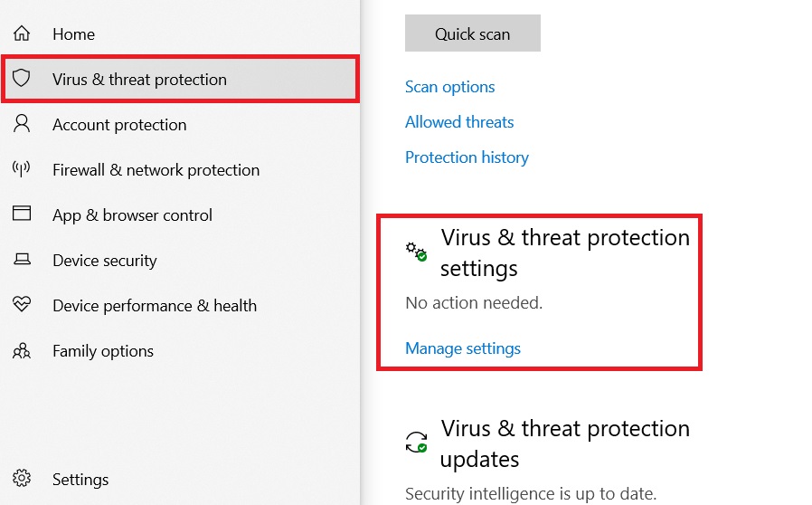This screenshot has width=812, height=505.
Task: Open the Home menu item
Action: pyautogui.click(x=73, y=34)
